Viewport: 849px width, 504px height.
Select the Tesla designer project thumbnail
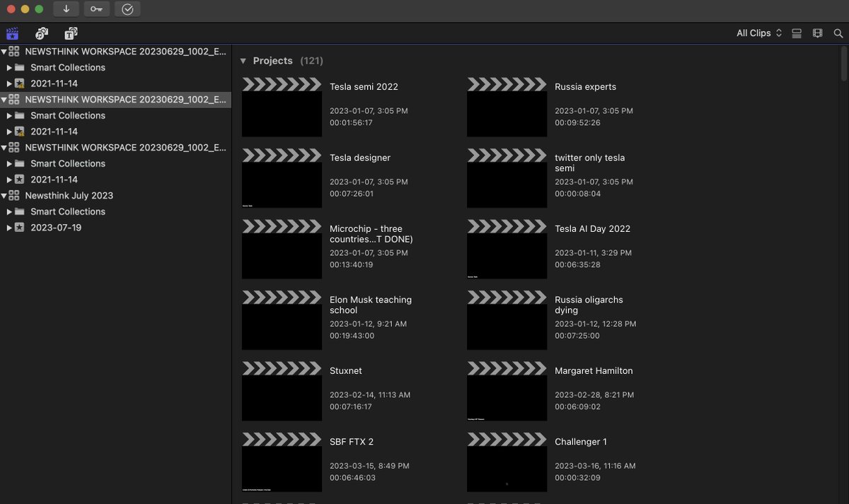pos(282,178)
